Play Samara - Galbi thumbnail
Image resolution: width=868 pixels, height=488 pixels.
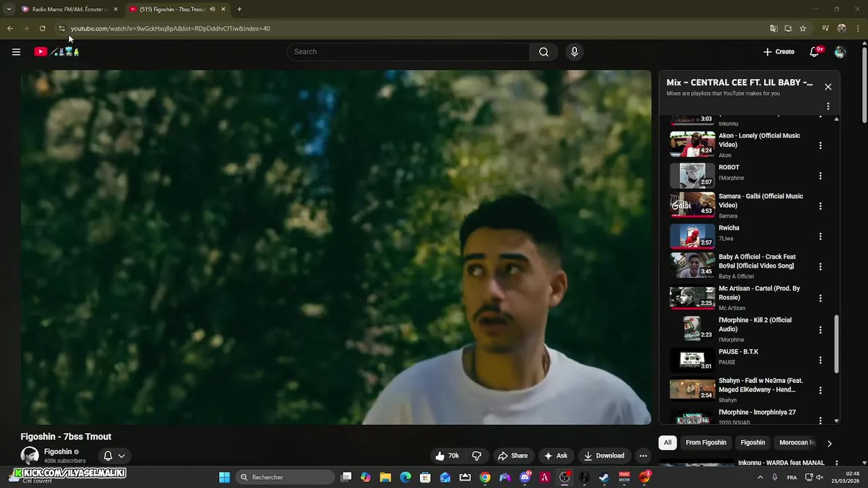pyautogui.click(x=692, y=205)
